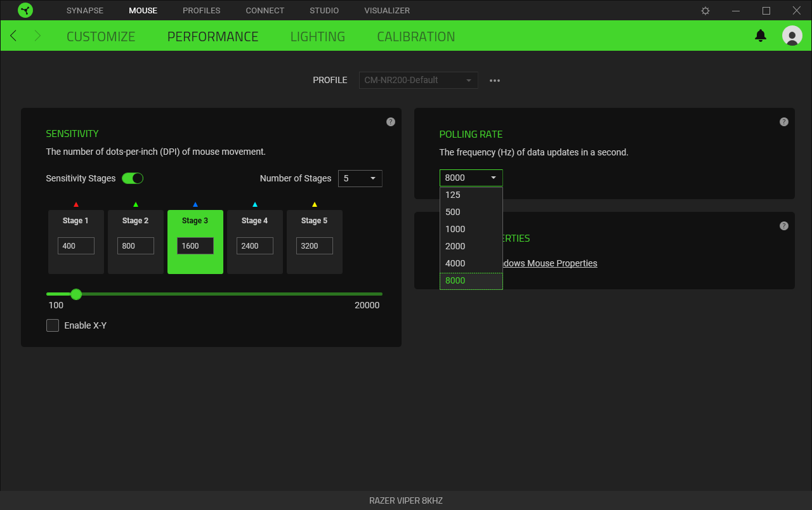
Task: Open the Visualizer tab
Action: [x=387, y=11]
